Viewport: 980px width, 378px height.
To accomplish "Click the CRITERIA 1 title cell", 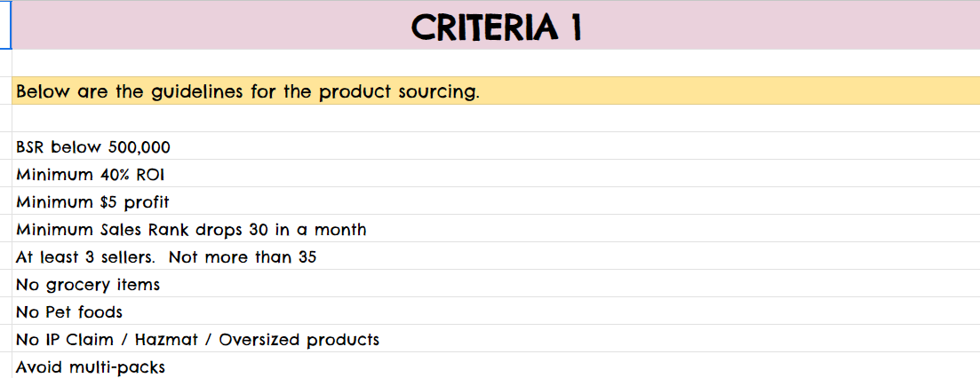I will 496,27.
